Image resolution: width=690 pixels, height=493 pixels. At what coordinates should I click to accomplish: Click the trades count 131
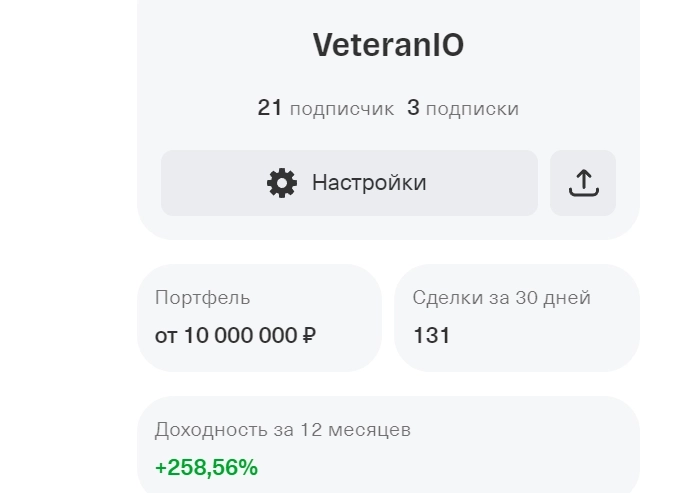(x=431, y=335)
